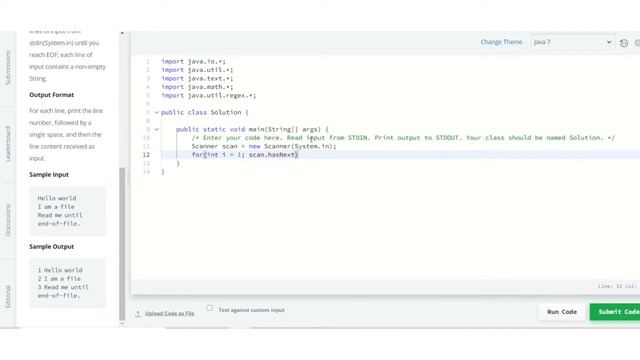Click the reset code history icon
Viewport: 640px width, 360px height.
tap(624, 43)
